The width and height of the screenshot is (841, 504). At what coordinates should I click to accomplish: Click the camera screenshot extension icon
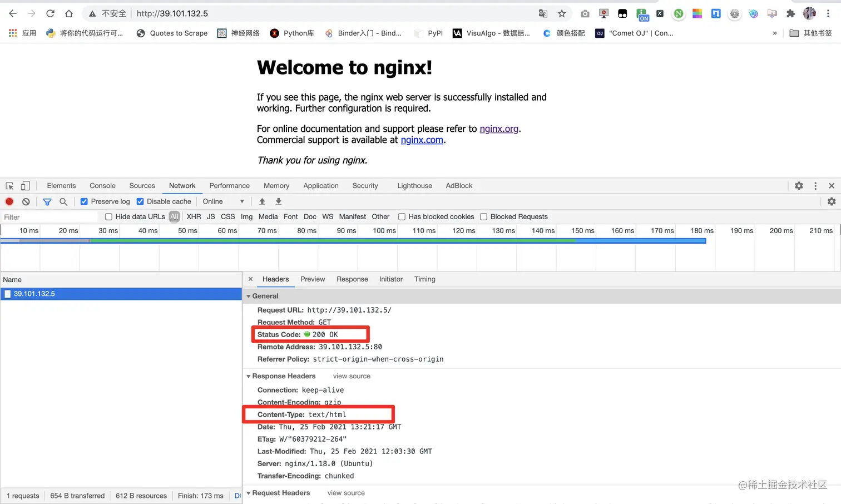585,13
